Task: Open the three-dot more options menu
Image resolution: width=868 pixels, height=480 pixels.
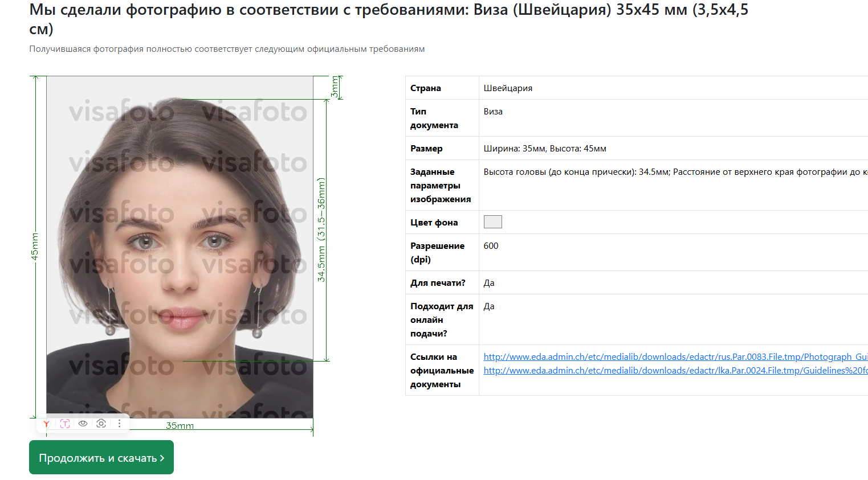Action: [x=119, y=424]
